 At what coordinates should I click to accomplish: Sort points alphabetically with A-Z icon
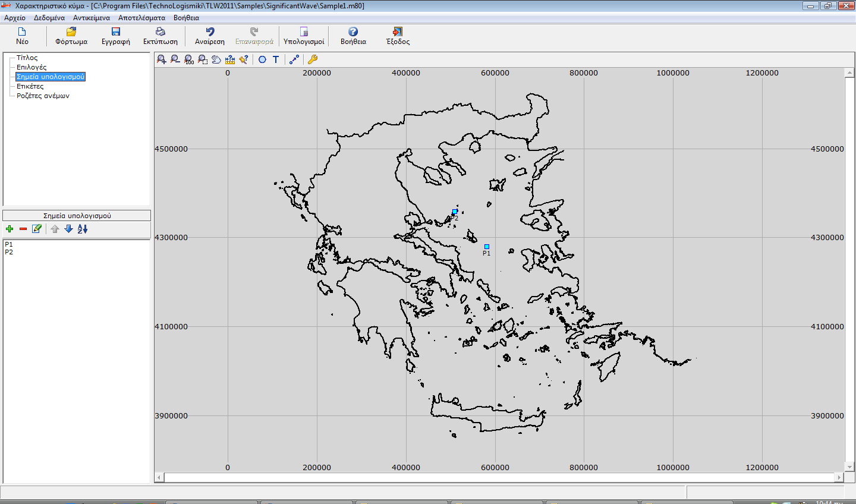click(x=83, y=229)
